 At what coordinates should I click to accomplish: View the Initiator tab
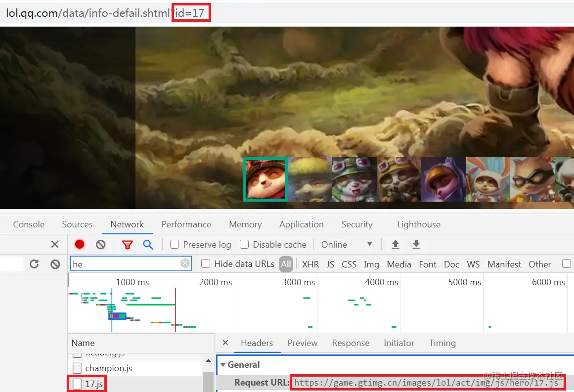tap(398, 343)
